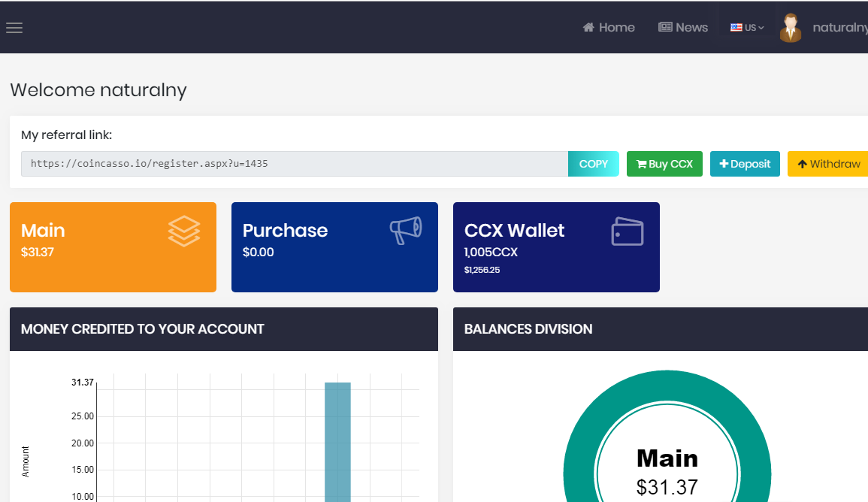Screen dimensions: 868x502
Task: Go to Home in top navigation
Action: pos(609,27)
